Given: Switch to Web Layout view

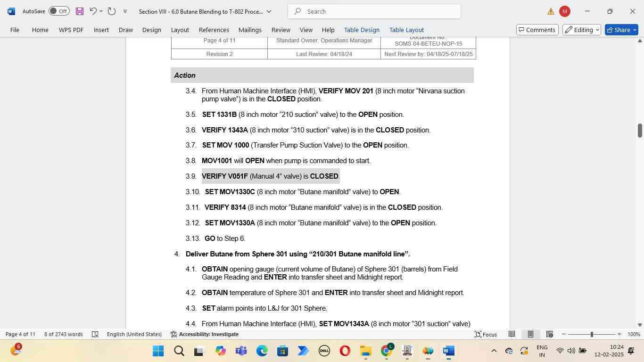Looking at the screenshot, I should point(549,334).
